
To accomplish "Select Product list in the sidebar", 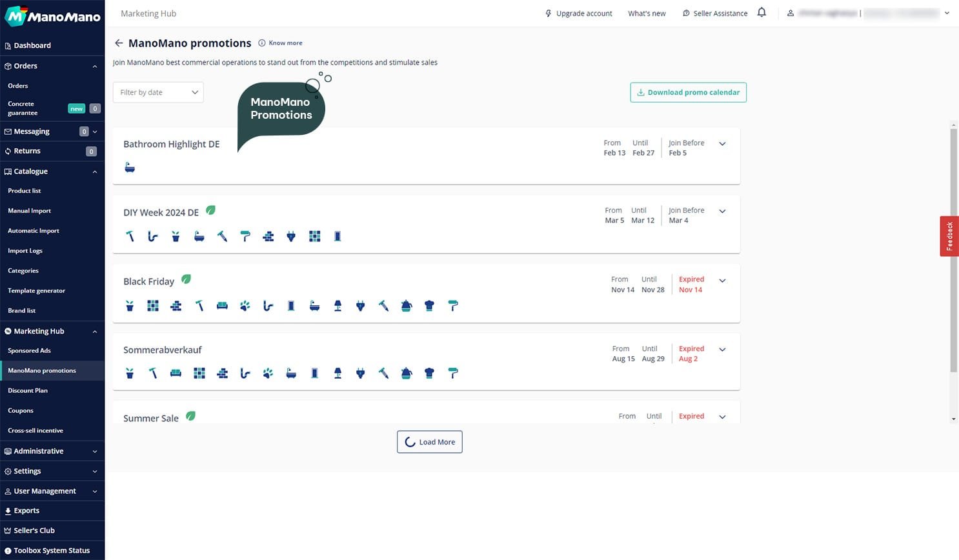I will point(25,191).
